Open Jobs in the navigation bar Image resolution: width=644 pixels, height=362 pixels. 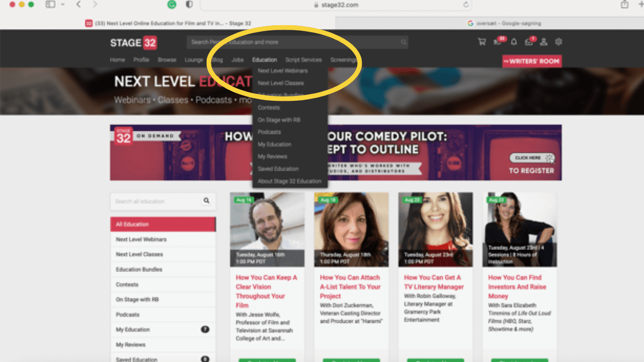coord(237,60)
